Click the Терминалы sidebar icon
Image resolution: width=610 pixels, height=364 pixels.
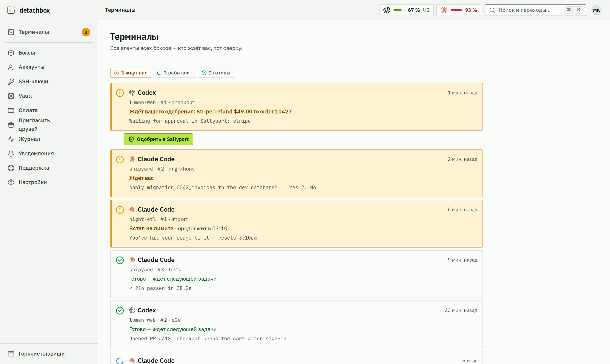11,32
